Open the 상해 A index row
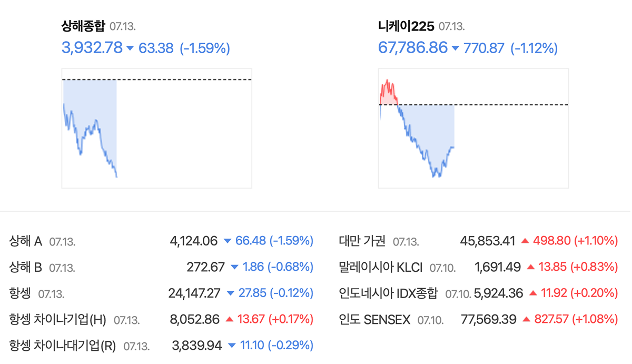This screenshot has width=632, height=364. point(161,241)
